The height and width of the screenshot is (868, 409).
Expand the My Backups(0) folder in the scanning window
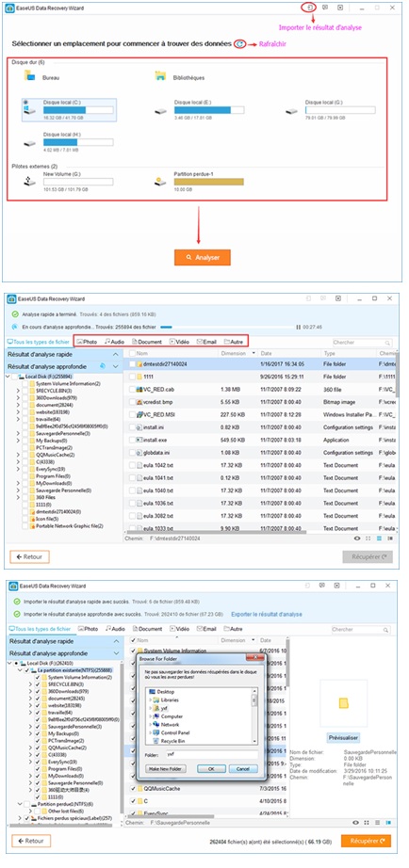tap(18, 441)
